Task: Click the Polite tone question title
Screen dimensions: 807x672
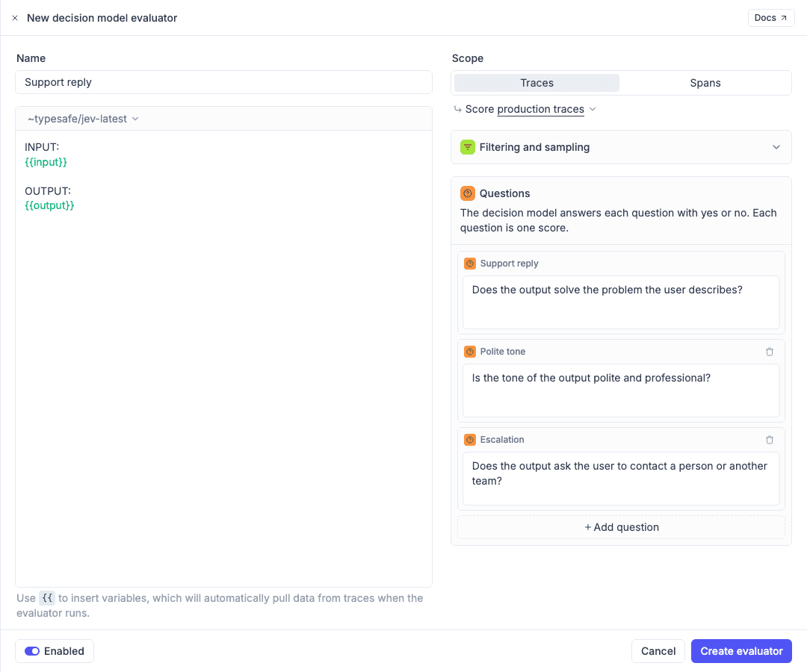Action: click(502, 352)
